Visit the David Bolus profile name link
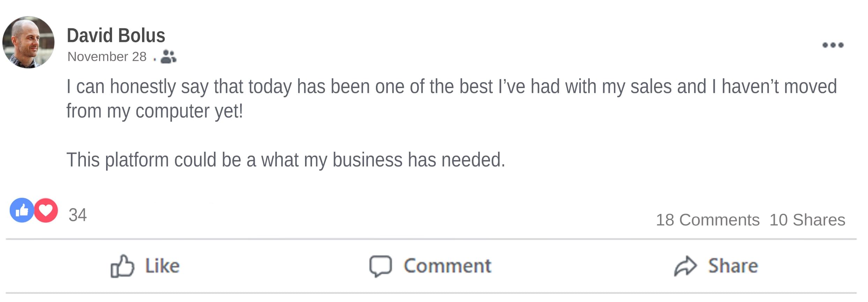 point(116,36)
